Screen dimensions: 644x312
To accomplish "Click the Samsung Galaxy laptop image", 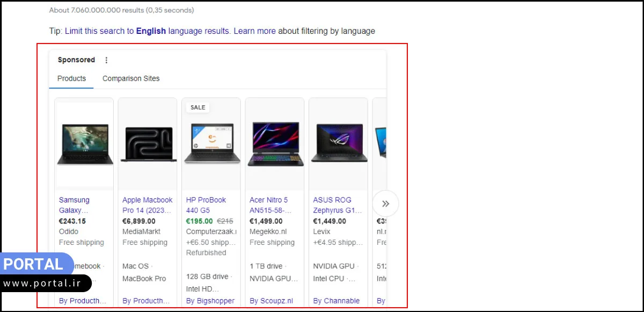I will coord(84,143).
